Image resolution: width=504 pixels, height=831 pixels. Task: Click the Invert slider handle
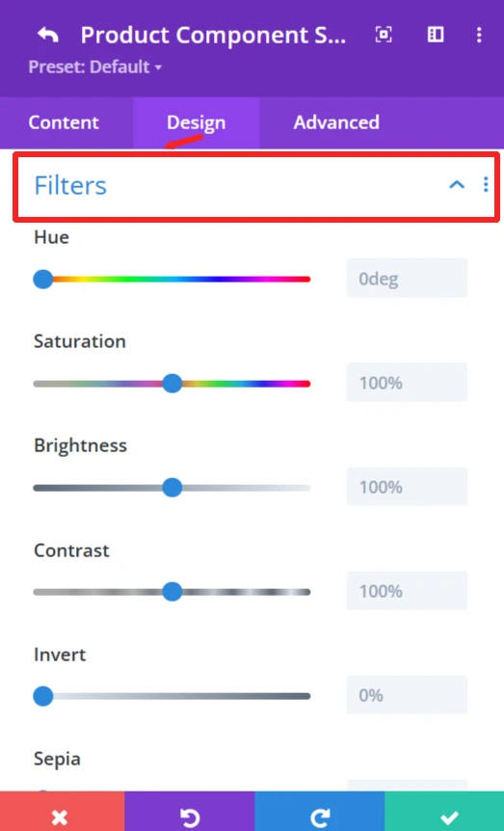[x=43, y=696]
